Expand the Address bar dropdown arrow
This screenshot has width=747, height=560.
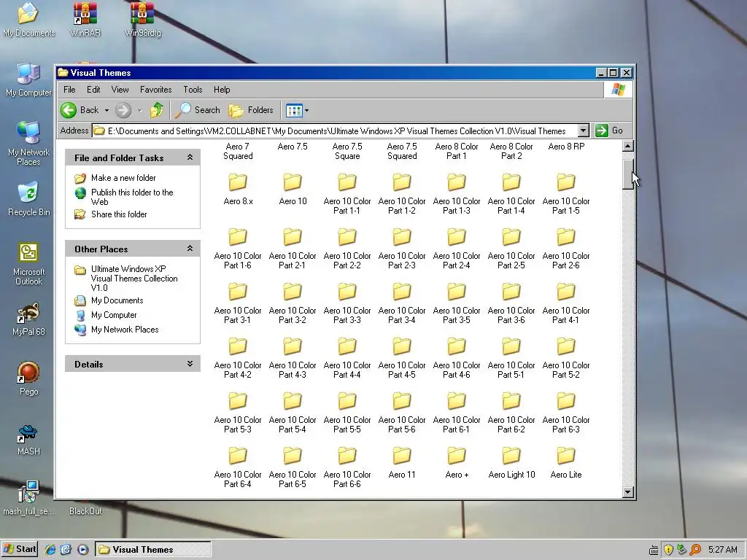pos(583,131)
